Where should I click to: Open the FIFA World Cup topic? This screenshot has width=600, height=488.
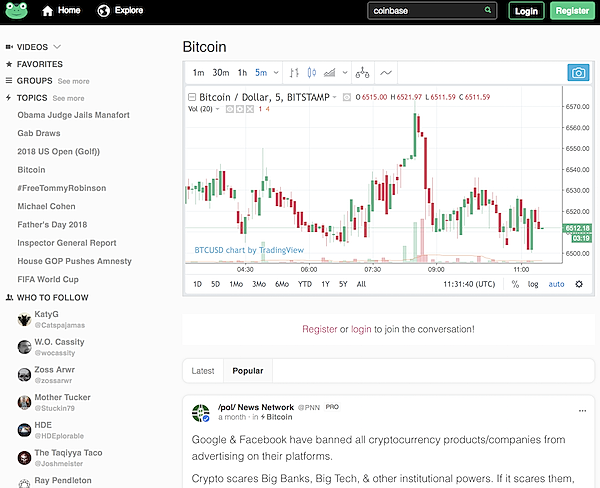tap(48, 279)
